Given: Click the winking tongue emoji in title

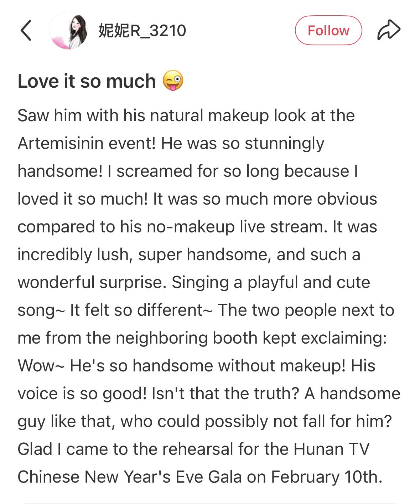Looking at the screenshot, I should click(173, 81).
